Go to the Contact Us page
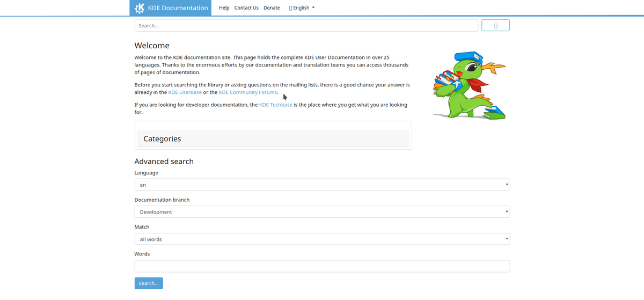644x300 pixels. (x=246, y=8)
